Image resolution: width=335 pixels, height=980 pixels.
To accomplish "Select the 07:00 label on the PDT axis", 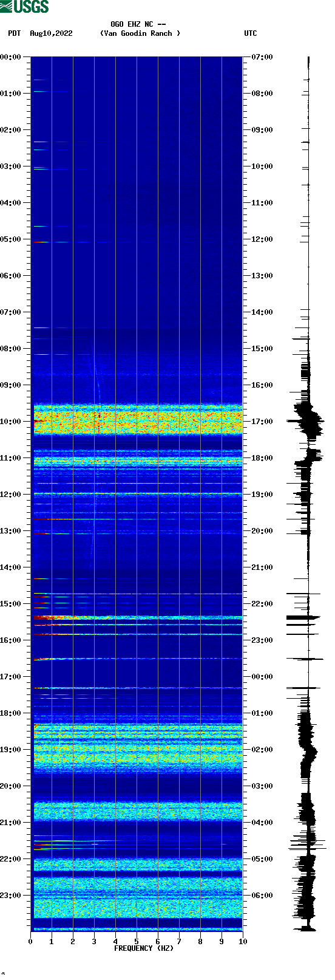I will pyautogui.click(x=11, y=312).
